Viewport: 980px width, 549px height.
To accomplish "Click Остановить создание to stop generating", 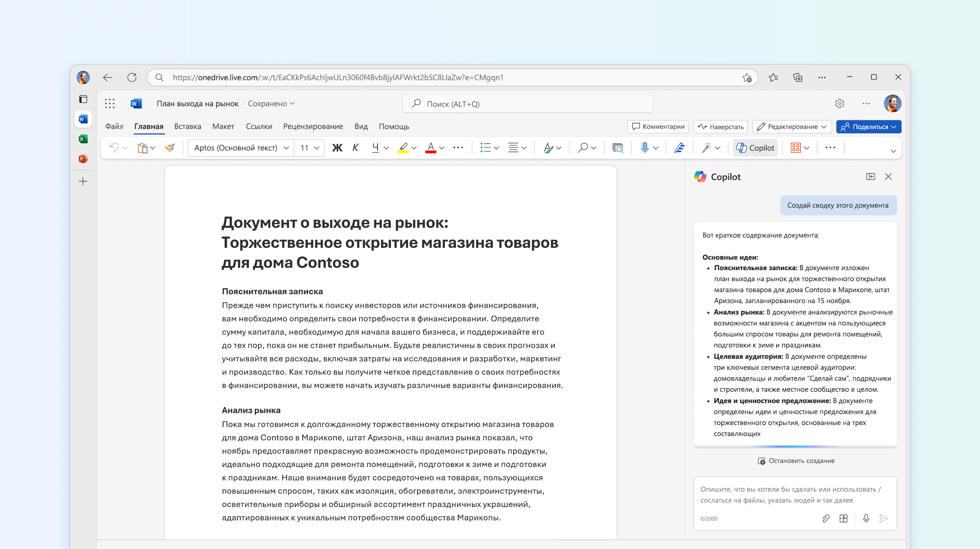I will (796, 461).
